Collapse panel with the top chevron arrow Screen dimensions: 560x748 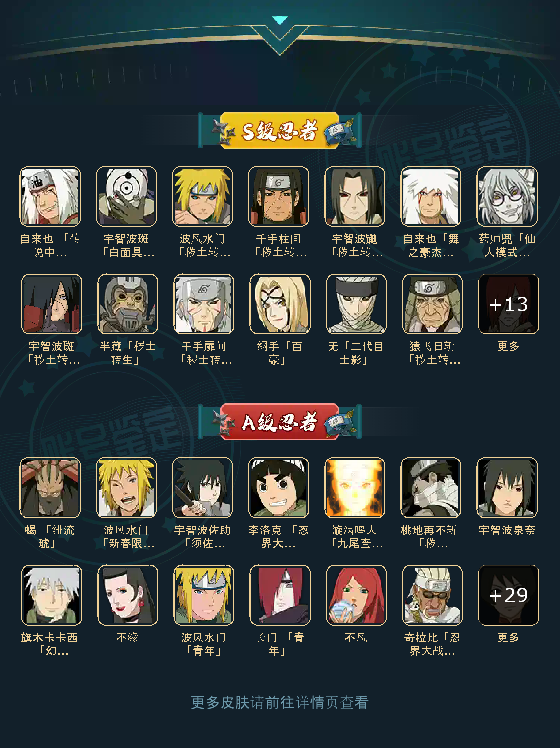click(280, 36)
